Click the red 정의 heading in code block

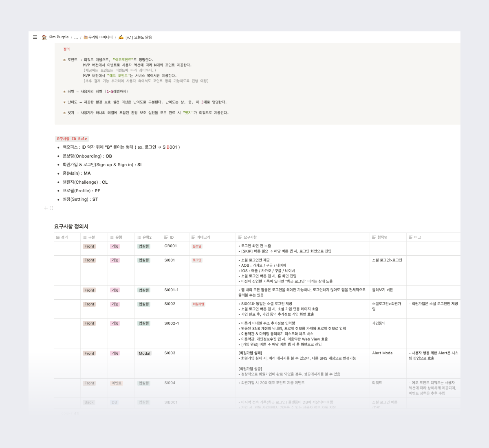66,49
